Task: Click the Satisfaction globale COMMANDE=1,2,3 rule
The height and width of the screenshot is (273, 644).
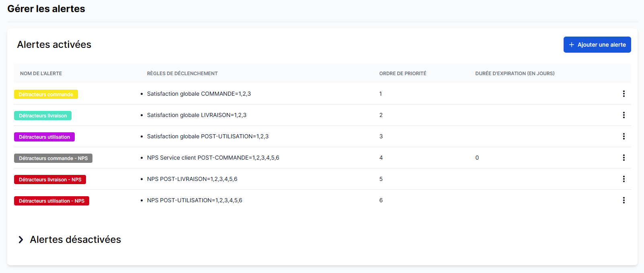Action: click(199, 94)
